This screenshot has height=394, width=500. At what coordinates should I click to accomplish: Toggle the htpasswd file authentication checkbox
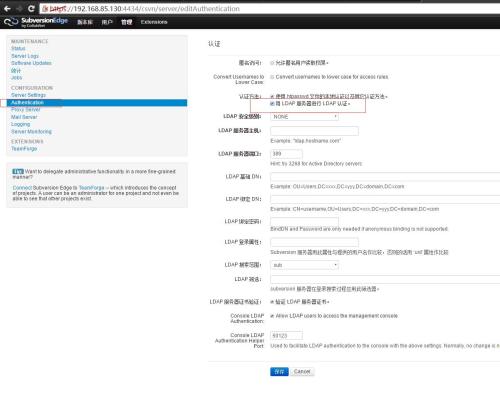[x=272, y=96]
